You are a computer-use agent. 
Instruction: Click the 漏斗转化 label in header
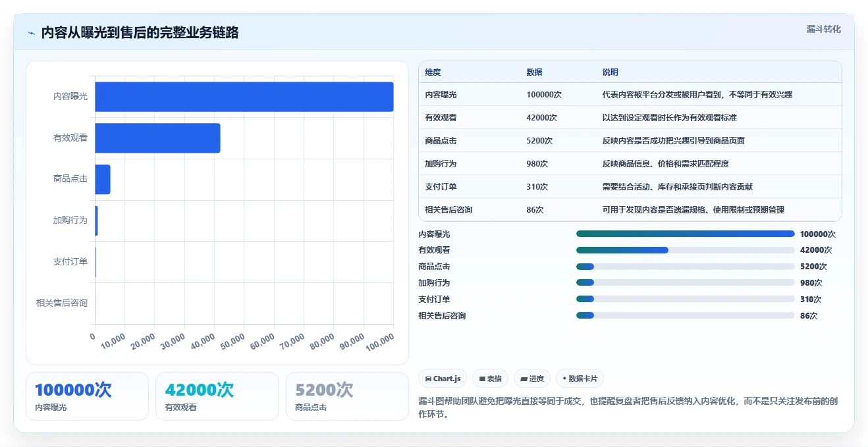pyautogui.click(x=824, y=29)
